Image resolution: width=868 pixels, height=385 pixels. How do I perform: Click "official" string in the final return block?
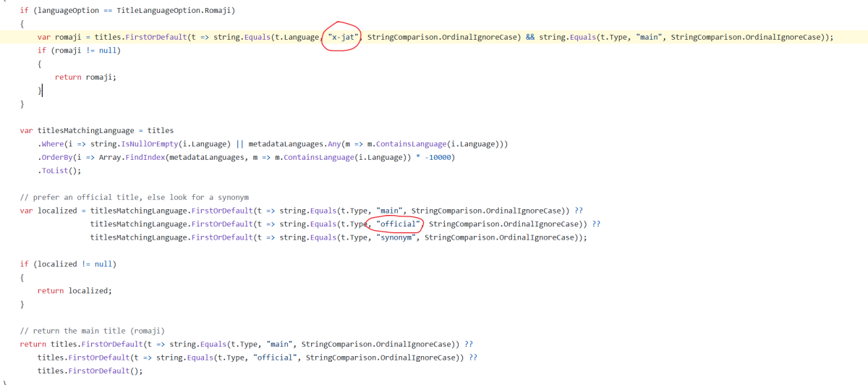point(275,357)
